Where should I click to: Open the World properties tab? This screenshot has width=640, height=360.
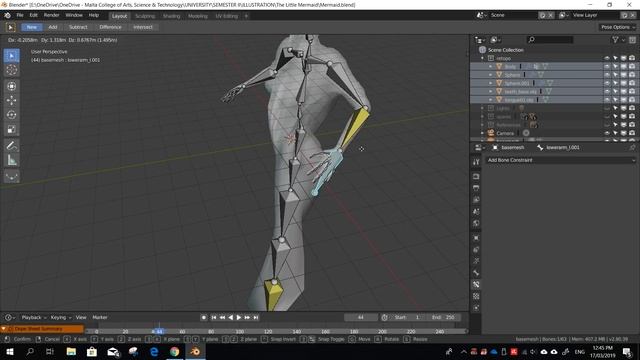[x=476, y=224]
